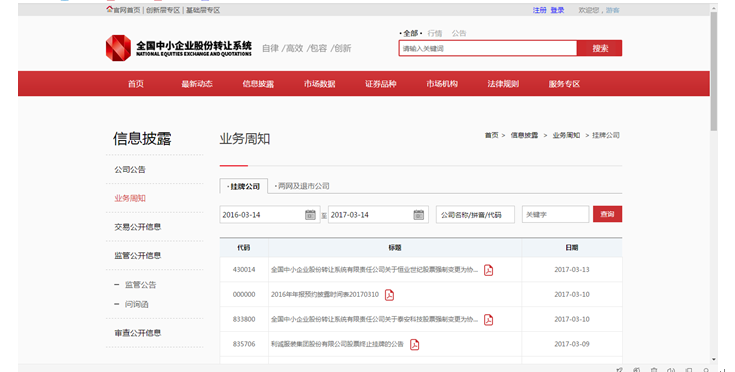The image size is (735, 372).
Task: Click the 搜索 search button
Action: pos(600,48)
